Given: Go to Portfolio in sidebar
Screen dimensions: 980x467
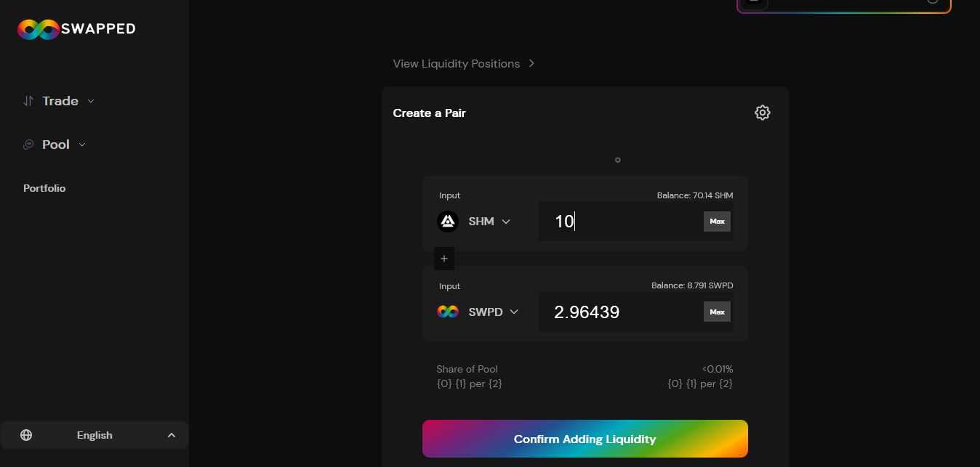Looking at the screenshot, I should click(44, 188).
